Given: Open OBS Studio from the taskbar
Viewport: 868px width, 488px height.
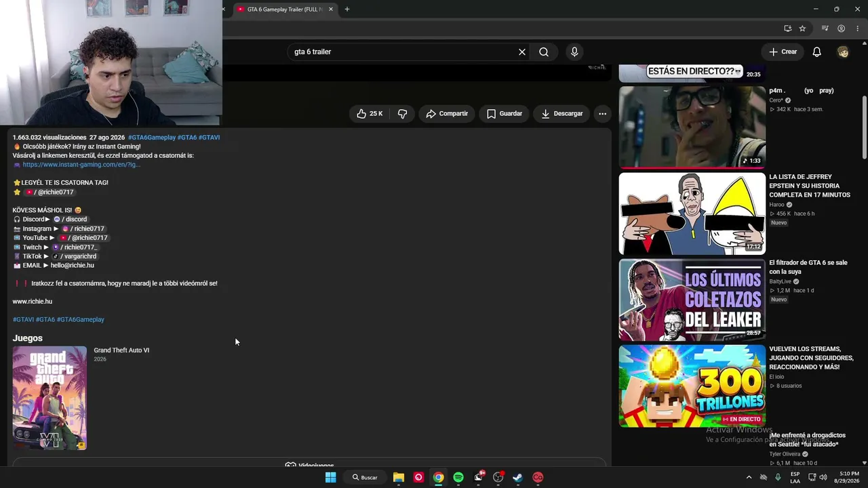Looking at the screenshot, I should pyautogui.click(x=498, y=477).
